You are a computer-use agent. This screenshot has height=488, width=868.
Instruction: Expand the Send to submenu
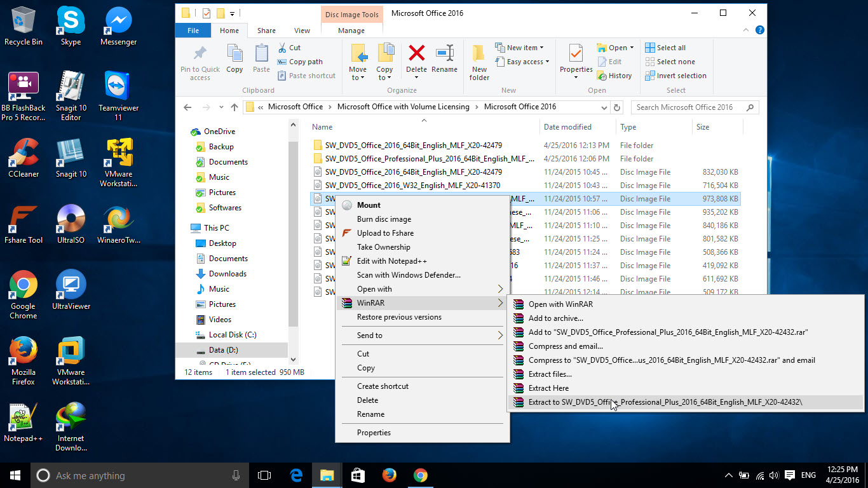pos(423,335)
